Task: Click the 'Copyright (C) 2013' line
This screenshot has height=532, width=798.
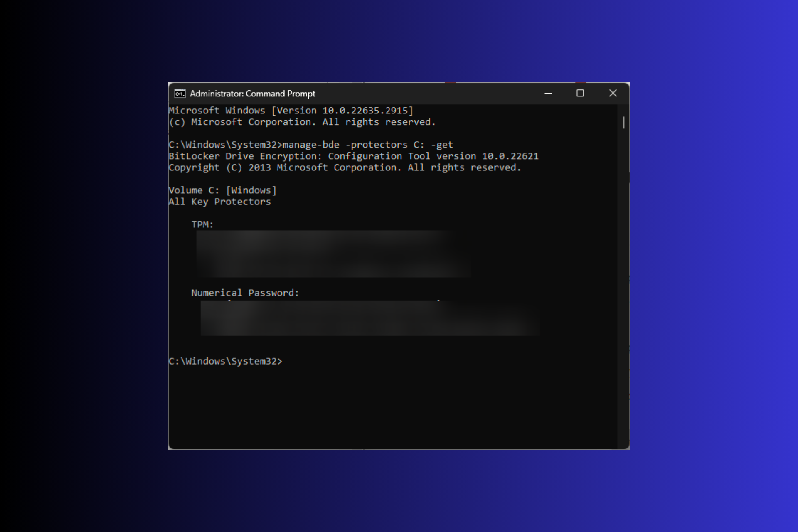Action: (x=345, y=167)
